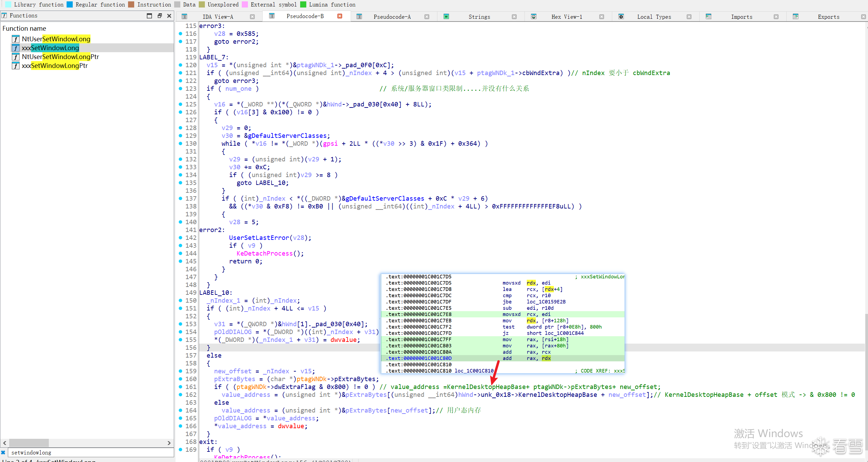
Task: Clear the setwindowlong filter
Action: click(3, 452)
